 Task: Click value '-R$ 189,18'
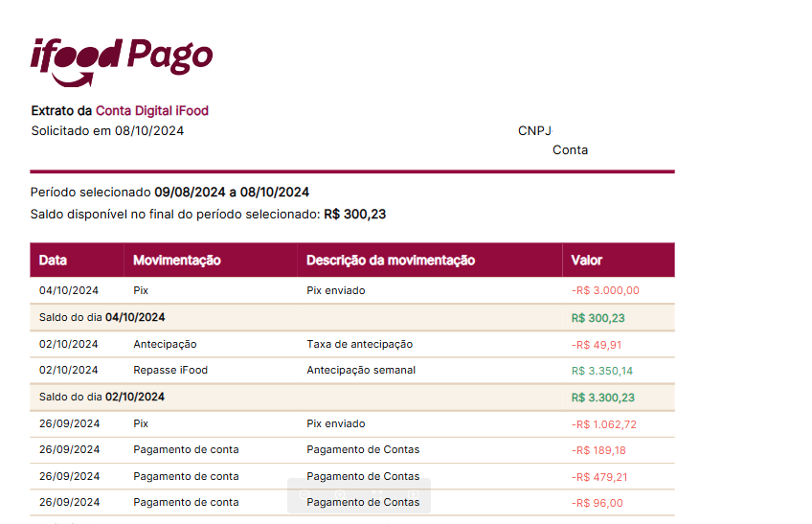point(598,450)
